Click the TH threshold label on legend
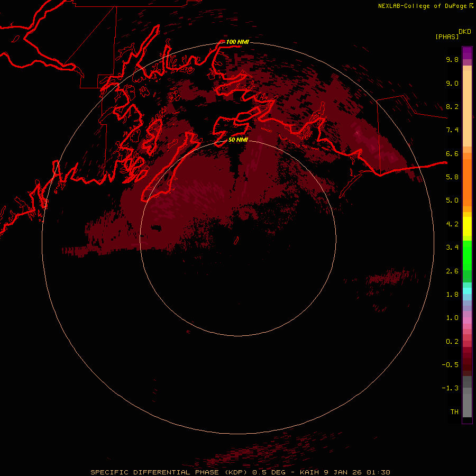 pos(454,412)
